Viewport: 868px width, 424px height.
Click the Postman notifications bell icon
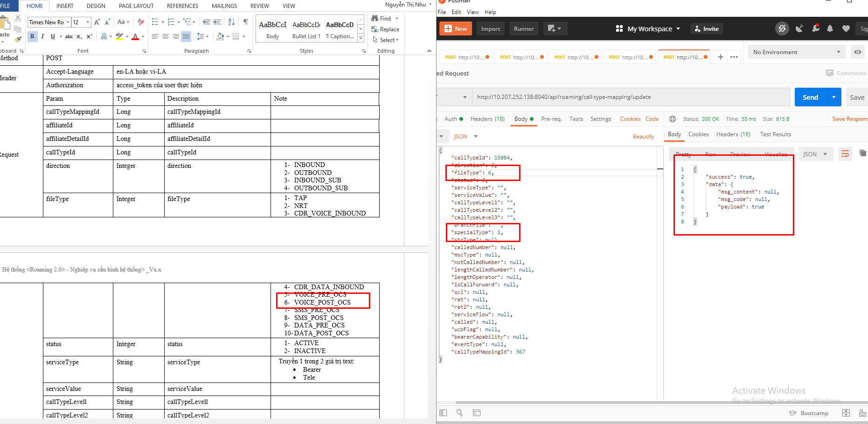point(830,29)
